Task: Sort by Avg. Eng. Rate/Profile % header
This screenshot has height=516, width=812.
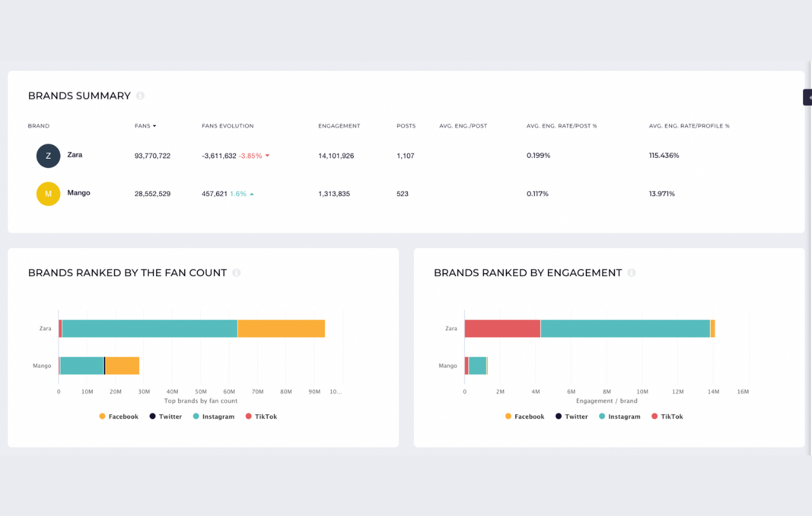Action: coord(690,126)
